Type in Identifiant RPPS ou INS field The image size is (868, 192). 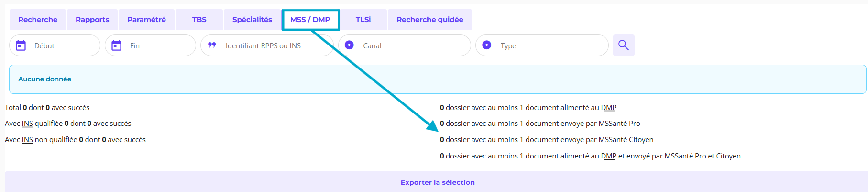[273, 46]
